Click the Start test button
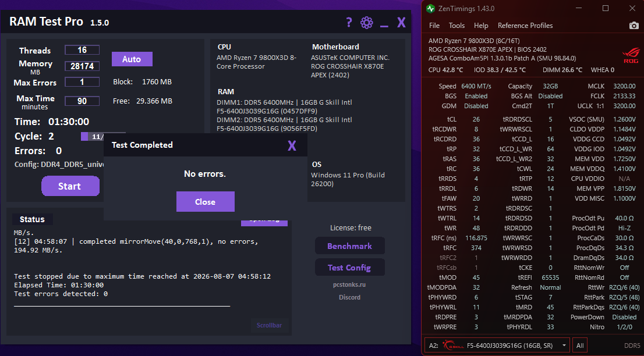Screen dimensions: 644x356 pyautogui.click(x=70, y=186)
